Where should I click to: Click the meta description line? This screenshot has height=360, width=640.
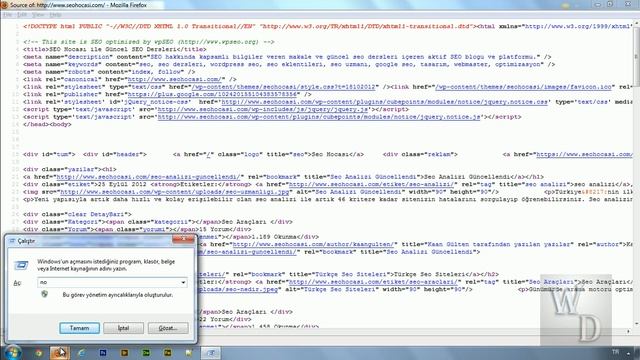coord(287,57)
